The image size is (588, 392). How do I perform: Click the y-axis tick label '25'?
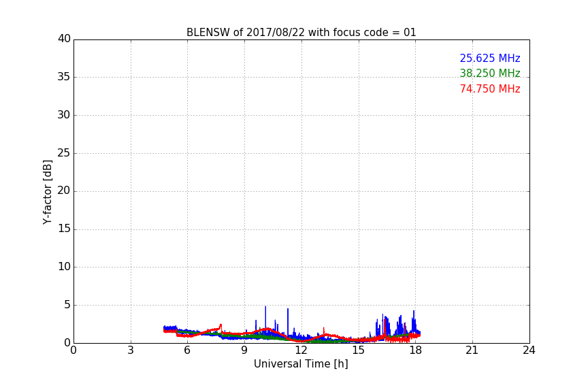tap(64, 152)
